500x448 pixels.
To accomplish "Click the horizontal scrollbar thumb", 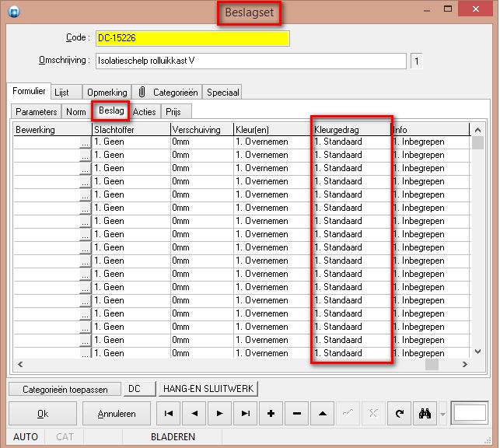I will point(432,364).
